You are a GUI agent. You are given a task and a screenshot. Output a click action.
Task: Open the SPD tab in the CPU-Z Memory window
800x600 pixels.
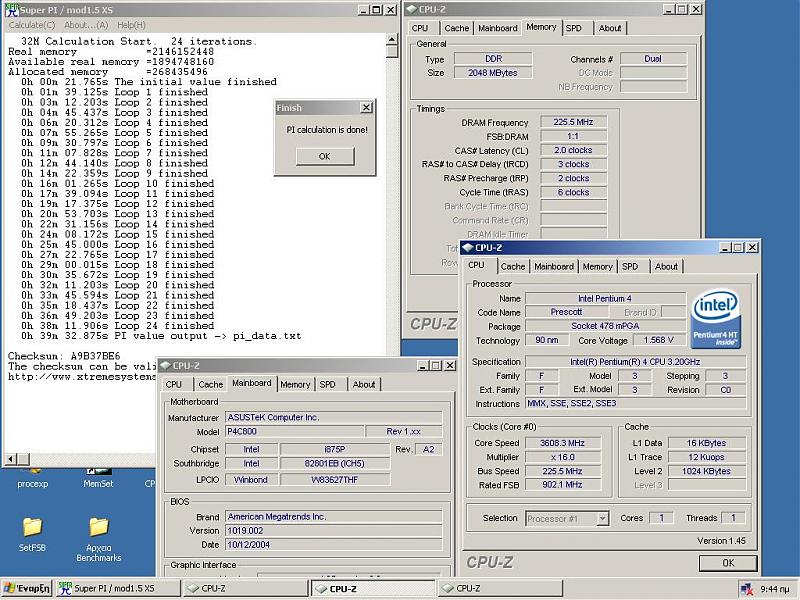pyautogui.click(x=573, y=28)
